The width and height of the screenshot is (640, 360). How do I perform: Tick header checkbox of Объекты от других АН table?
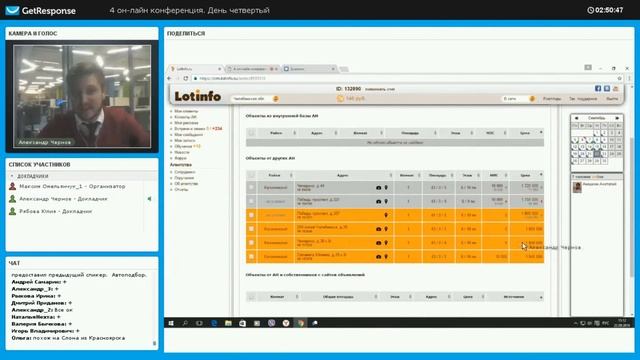click(251, 175)
